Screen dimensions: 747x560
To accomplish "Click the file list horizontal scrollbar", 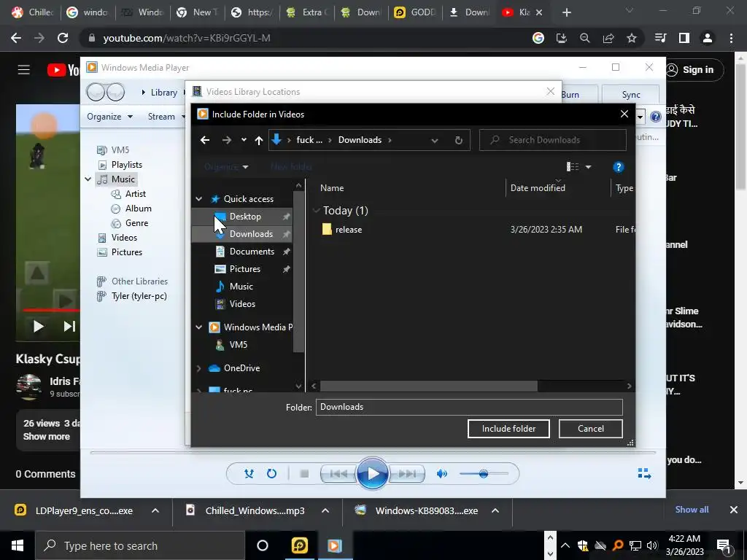I will (428, 386).
